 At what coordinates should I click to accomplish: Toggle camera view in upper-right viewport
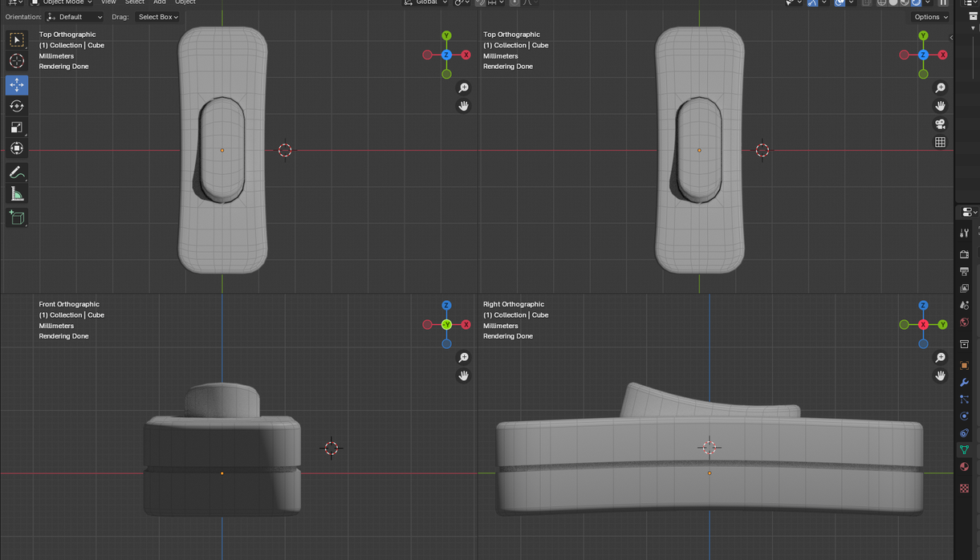(x=940, y=124)
